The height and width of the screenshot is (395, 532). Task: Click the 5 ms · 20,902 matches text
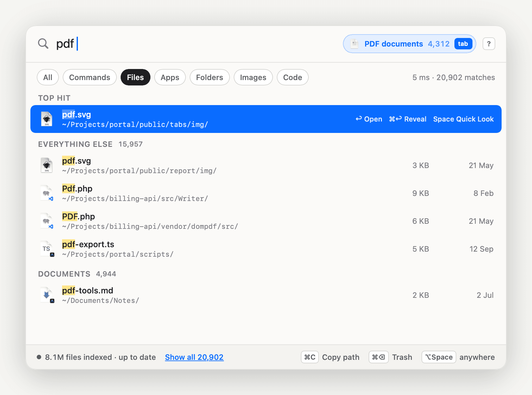point(453,77)
